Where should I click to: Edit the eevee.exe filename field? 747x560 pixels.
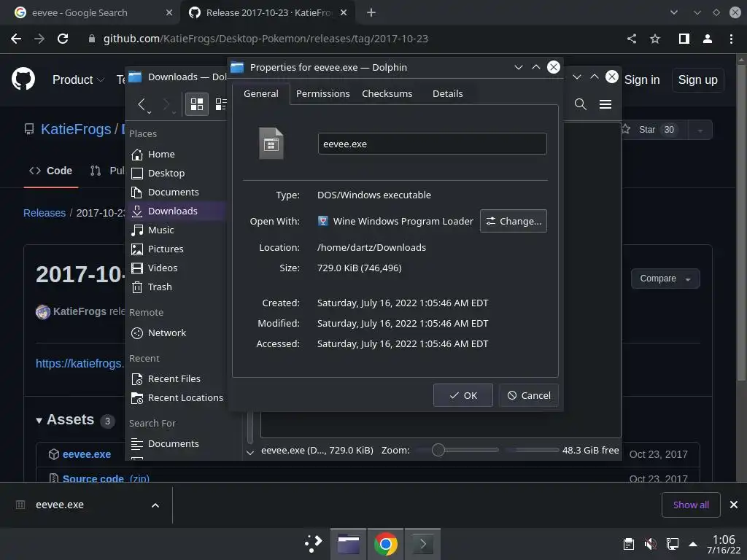click(x=432, y=144)
